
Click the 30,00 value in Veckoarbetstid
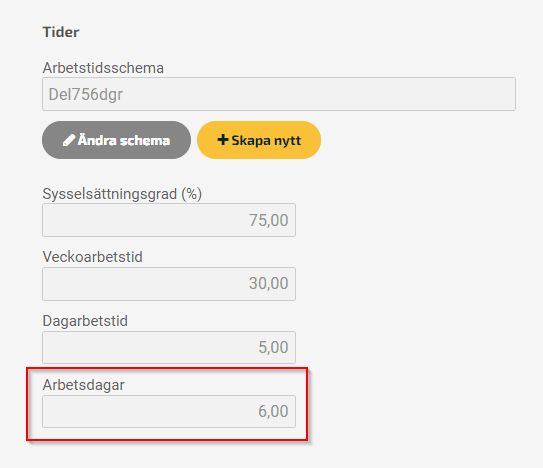pos(268,284)
